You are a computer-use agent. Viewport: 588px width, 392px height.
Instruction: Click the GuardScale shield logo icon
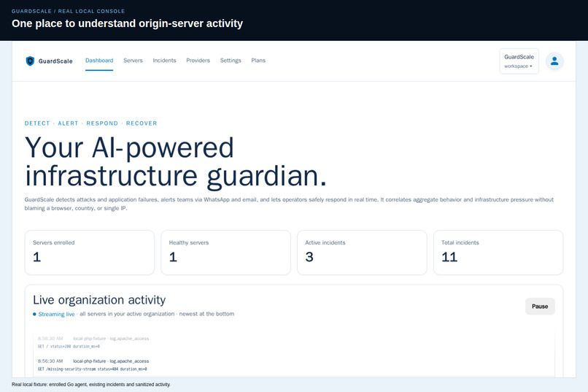pyautogui.click(x=30, y=61)
